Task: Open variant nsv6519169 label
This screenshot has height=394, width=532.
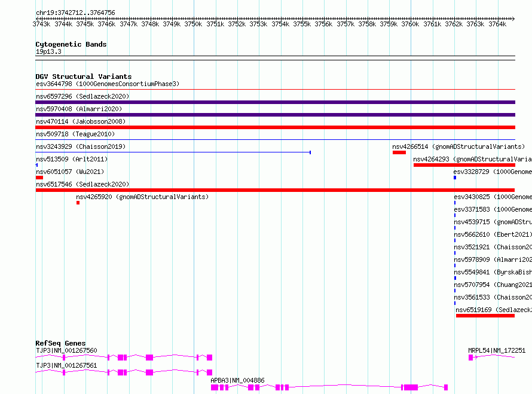Action: (494, 310)
